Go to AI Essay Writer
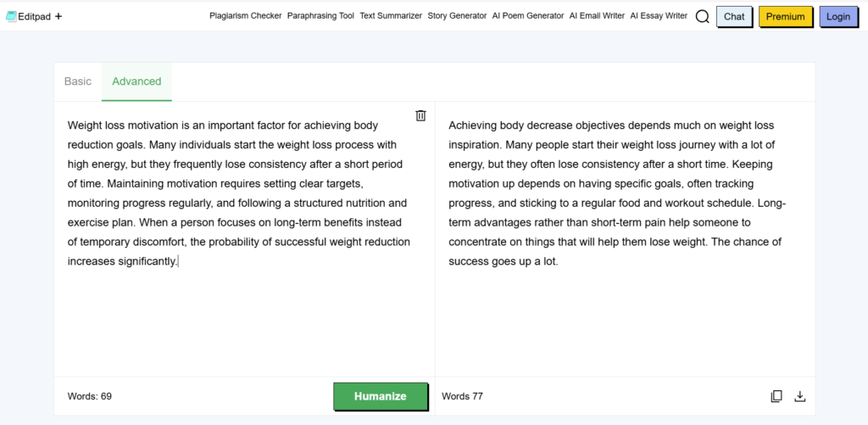868x425 pixels. (x=659, y=16)
